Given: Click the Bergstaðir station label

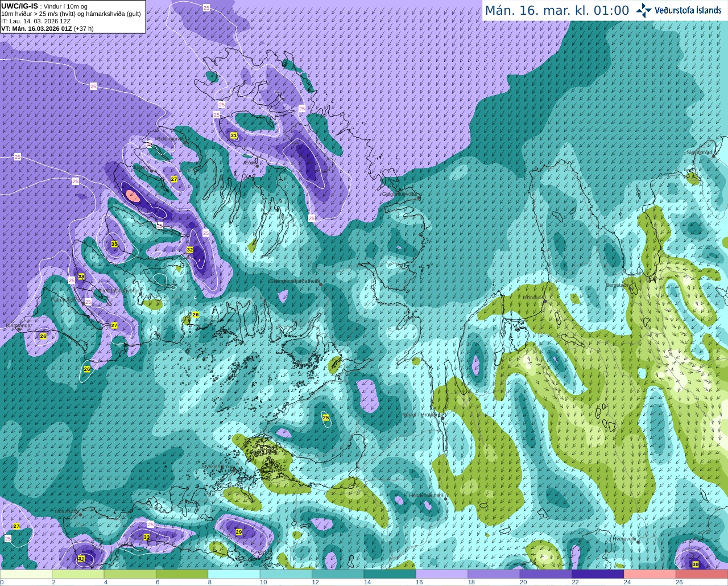Looking at the screenshot, I should tap(618, 285).
